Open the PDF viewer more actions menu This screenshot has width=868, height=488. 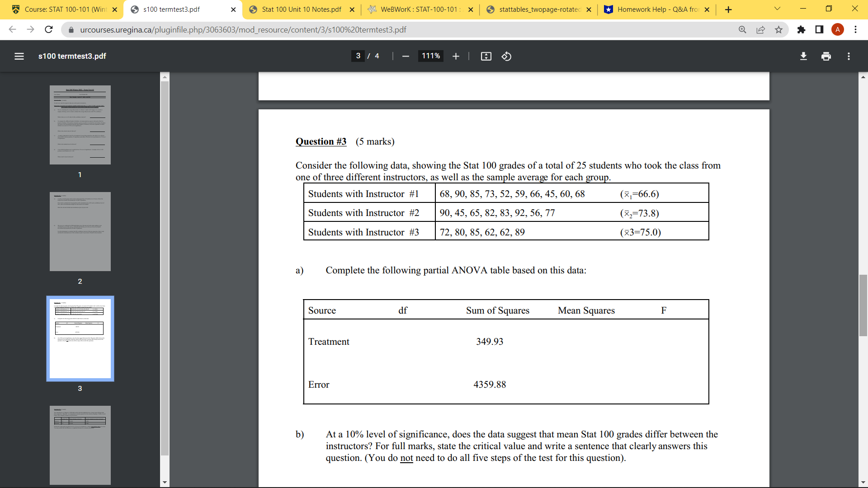click(849, 56)
